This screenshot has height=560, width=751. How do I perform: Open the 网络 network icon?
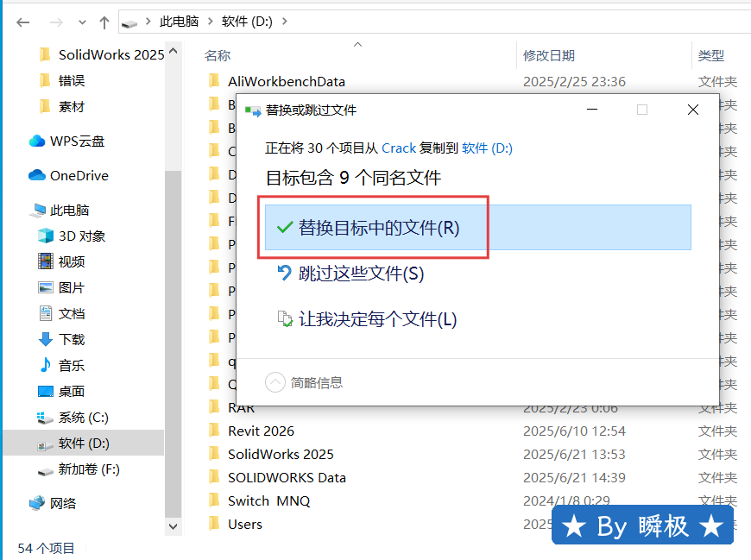pyautogui.click(x=37, y=503)
